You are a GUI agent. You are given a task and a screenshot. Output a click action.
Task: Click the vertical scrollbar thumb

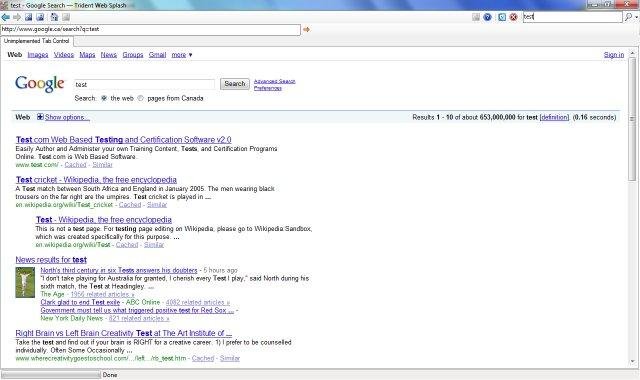(x=632, y=119)
